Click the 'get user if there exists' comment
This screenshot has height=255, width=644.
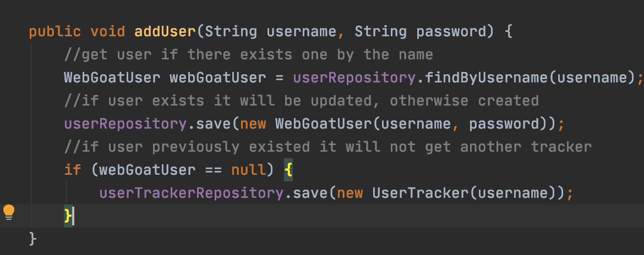click(249, 54)
